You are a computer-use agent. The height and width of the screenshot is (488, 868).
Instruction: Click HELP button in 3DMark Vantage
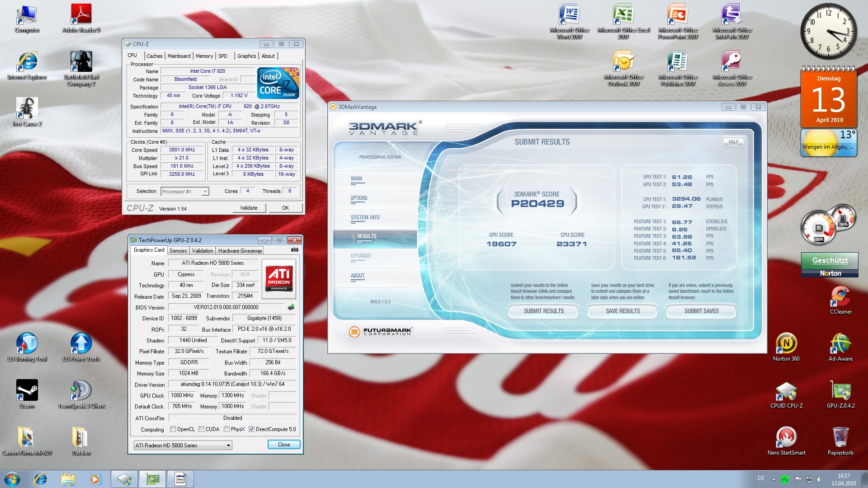(733, 142)
